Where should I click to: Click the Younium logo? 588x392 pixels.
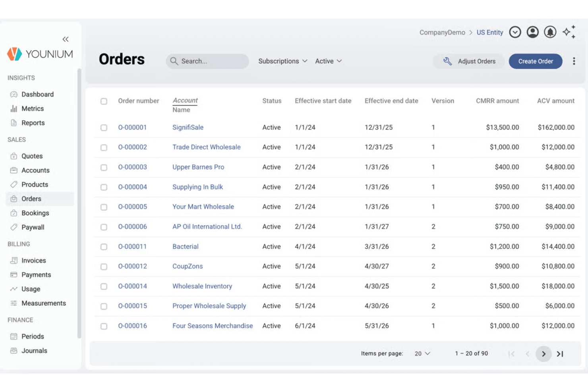(x=40, y=54)
